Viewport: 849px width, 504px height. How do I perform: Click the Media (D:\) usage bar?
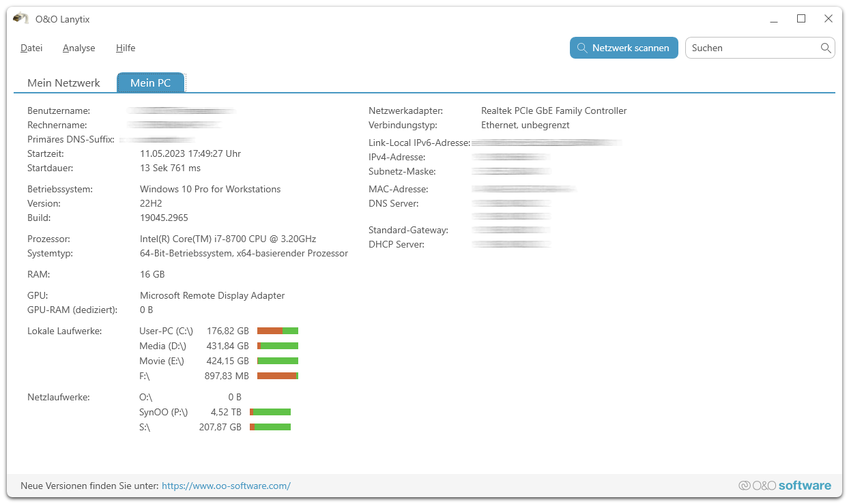tap(278, 346)
